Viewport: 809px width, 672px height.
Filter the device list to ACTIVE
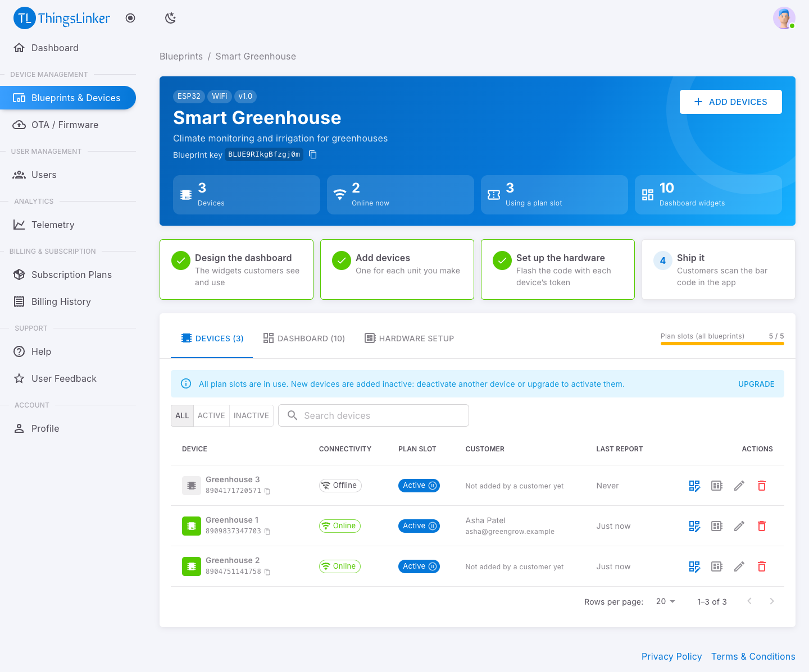point(211,415)
